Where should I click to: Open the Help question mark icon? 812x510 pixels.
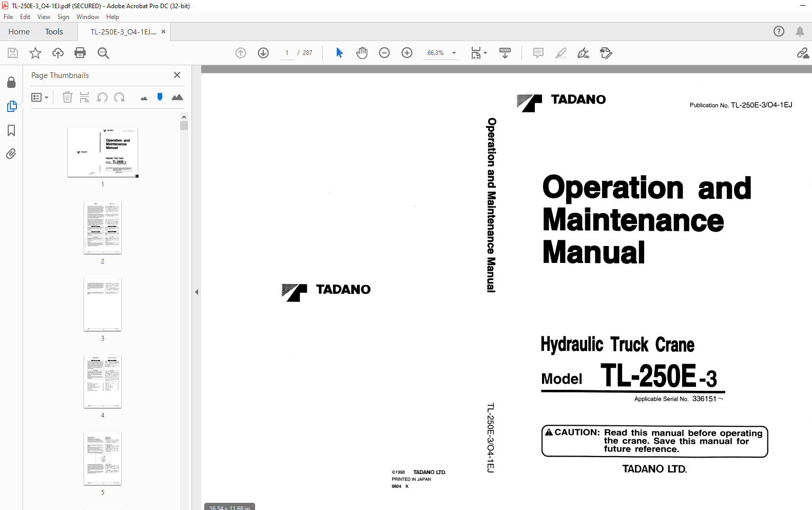[x=779, y=31]
